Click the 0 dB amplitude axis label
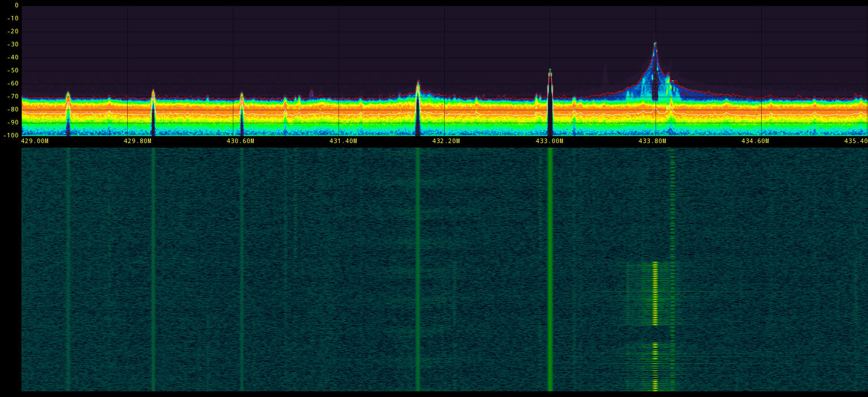This screenshot has height=397, width=868. (16, 6)
